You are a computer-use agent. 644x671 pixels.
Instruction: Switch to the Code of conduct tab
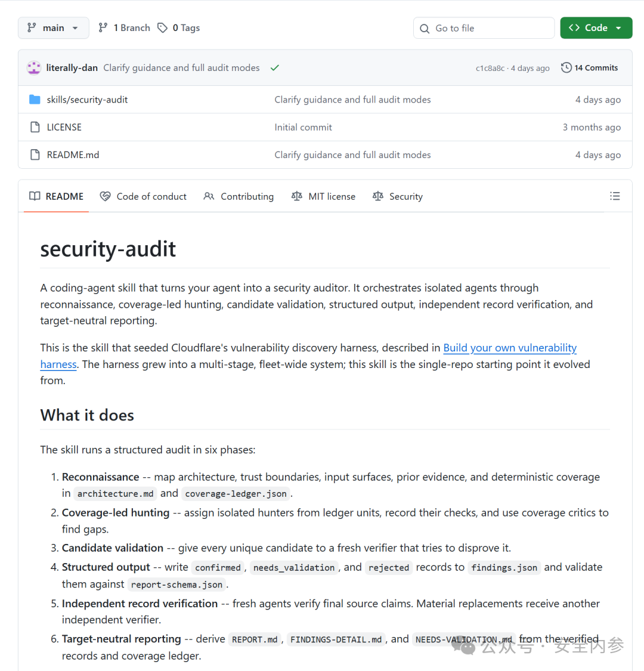coord(143,196)
